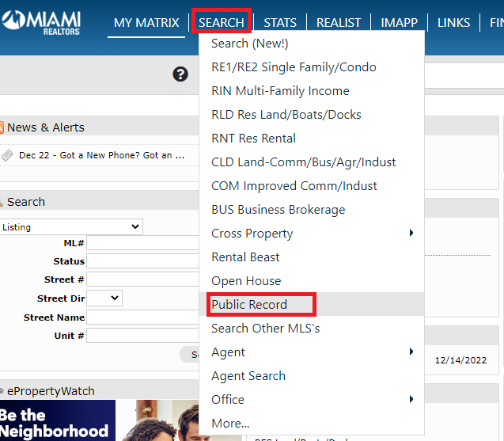Click into the Street Name field
The height and width of the screenshot is (441, 504).
(142, 317)
